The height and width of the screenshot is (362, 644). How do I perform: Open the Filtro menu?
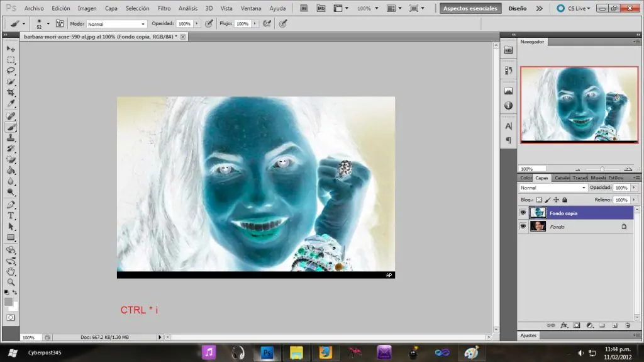point(164,8)
